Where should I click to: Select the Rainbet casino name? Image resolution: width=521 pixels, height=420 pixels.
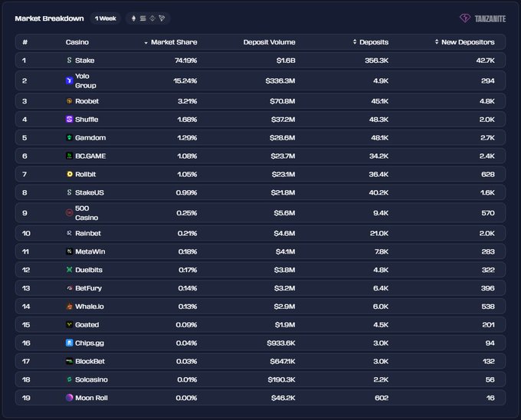point(87,233)
